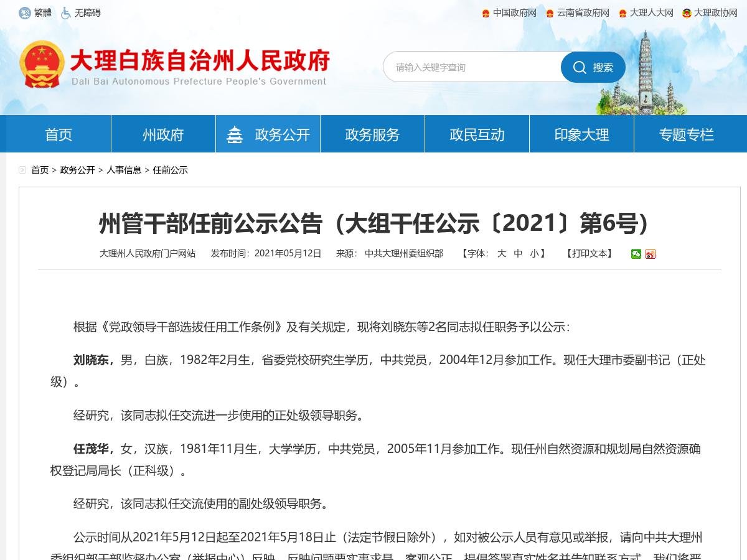This screenshot has width=747, height=560.
Task: Click the name 刘晓东 in bold
Action: (92, 360)
